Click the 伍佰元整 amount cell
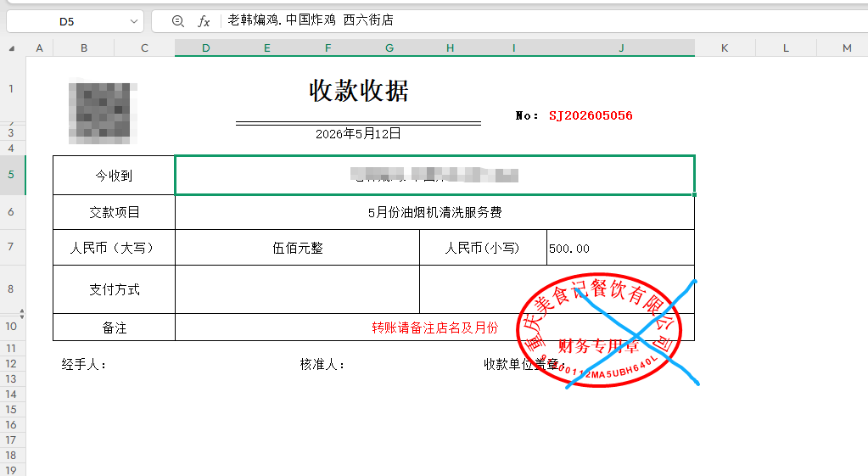The image size is (868, 476). (297, 248)
